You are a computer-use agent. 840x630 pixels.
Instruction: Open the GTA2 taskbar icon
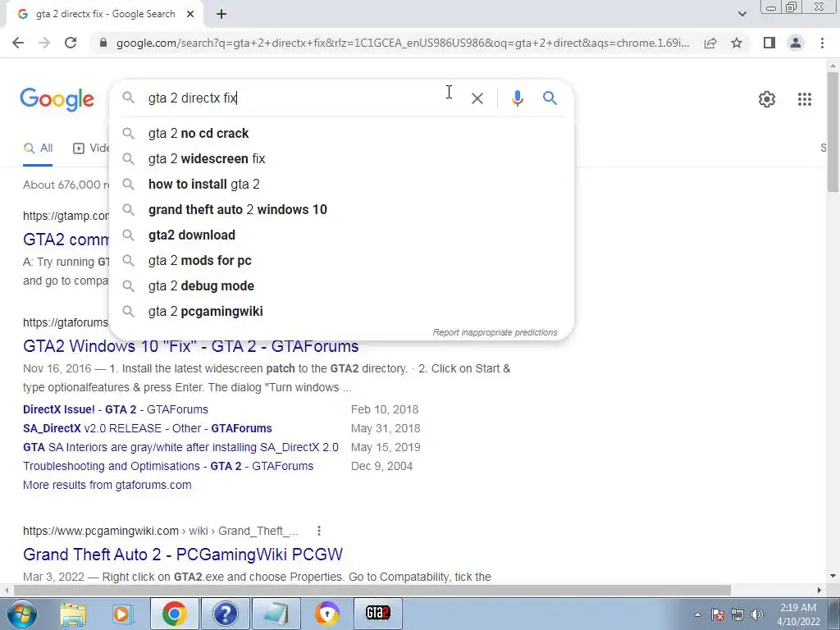pyautogui.click(x=377, y=614)
